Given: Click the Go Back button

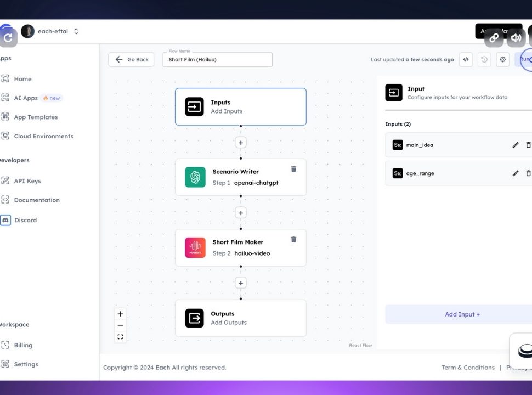Looking at the screenshot, I should 131,59.
